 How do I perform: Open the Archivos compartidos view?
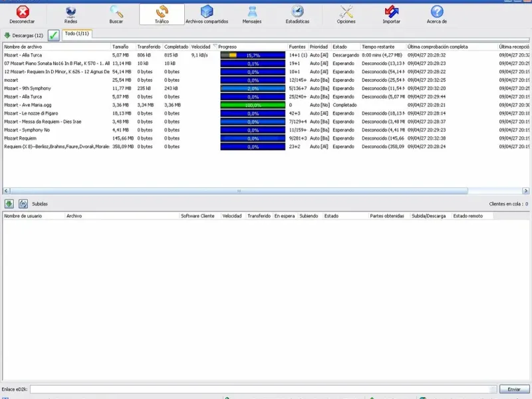[207, 15]
